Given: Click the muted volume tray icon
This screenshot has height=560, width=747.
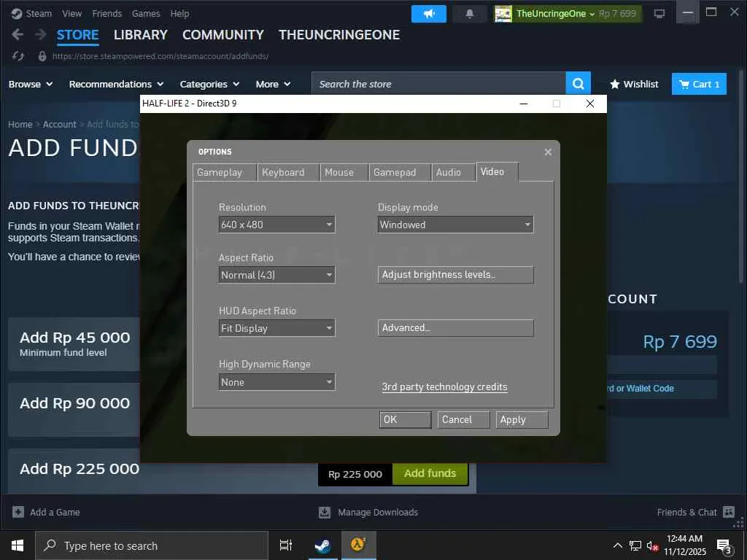Looking at the screenshot, I should (652, 545).
